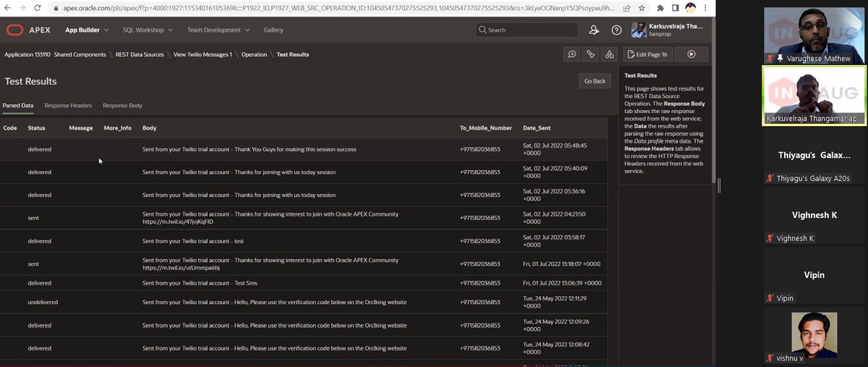This screenshot has height=367, width=868.
Task: Bookmark this page with star icon
Action: tap(641, 9)
